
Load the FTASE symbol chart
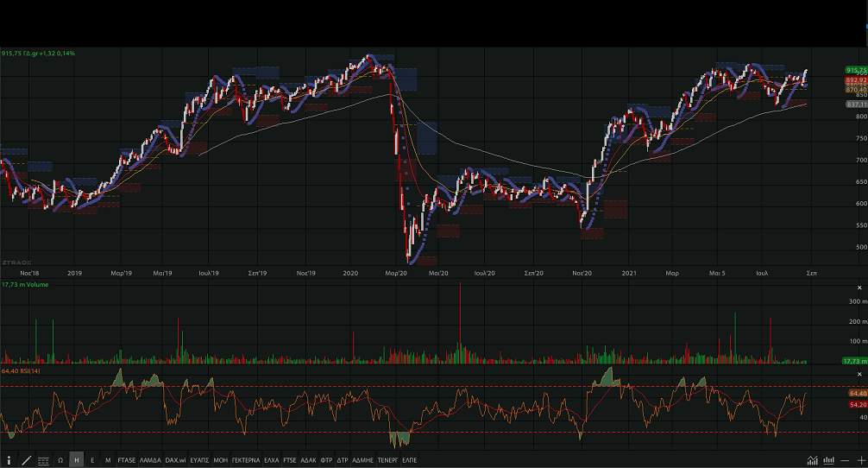(127, 461)
